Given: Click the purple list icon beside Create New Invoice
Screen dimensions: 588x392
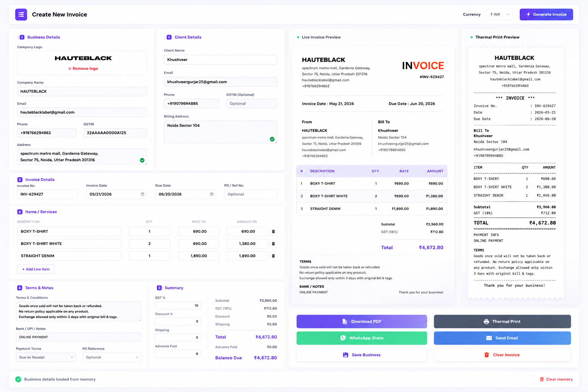Looking at the screenshot, I should pyautogui.click(x=21, y=15).
